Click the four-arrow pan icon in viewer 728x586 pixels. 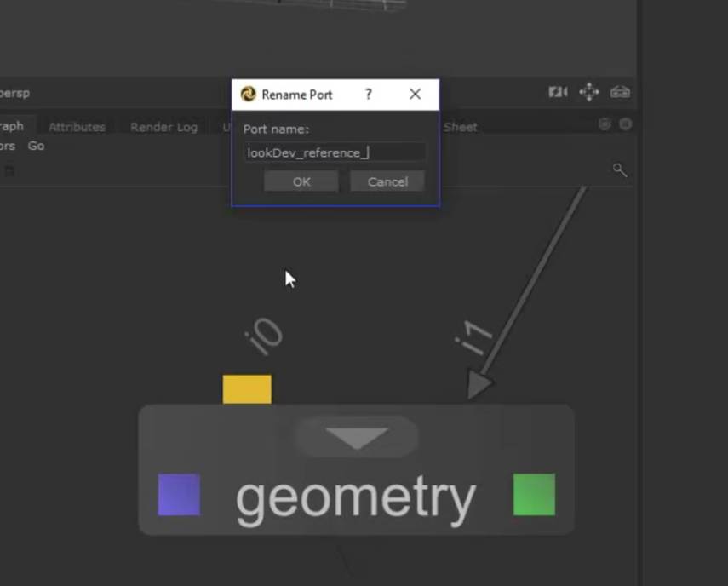click(x=589, y=92)
